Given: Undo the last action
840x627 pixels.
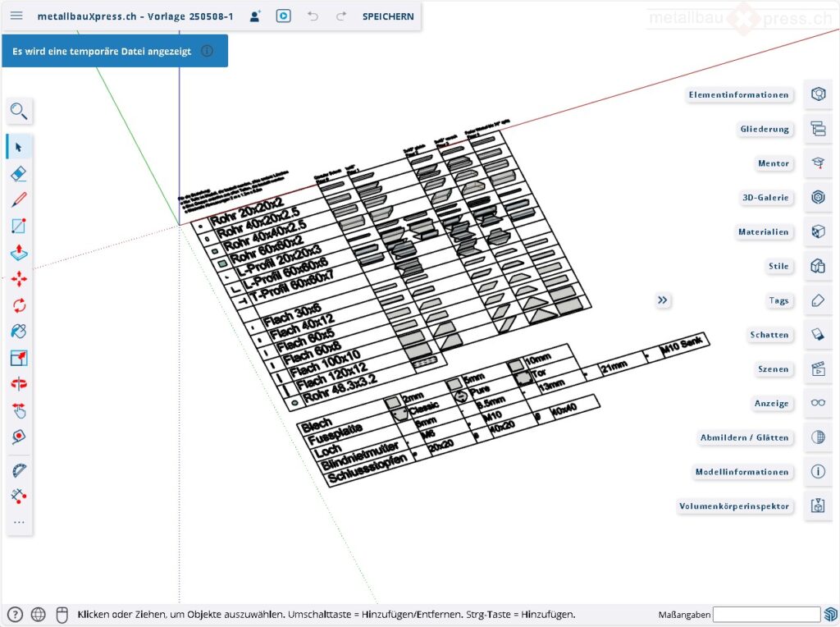Looking at the screenshot, I should 313,16.
